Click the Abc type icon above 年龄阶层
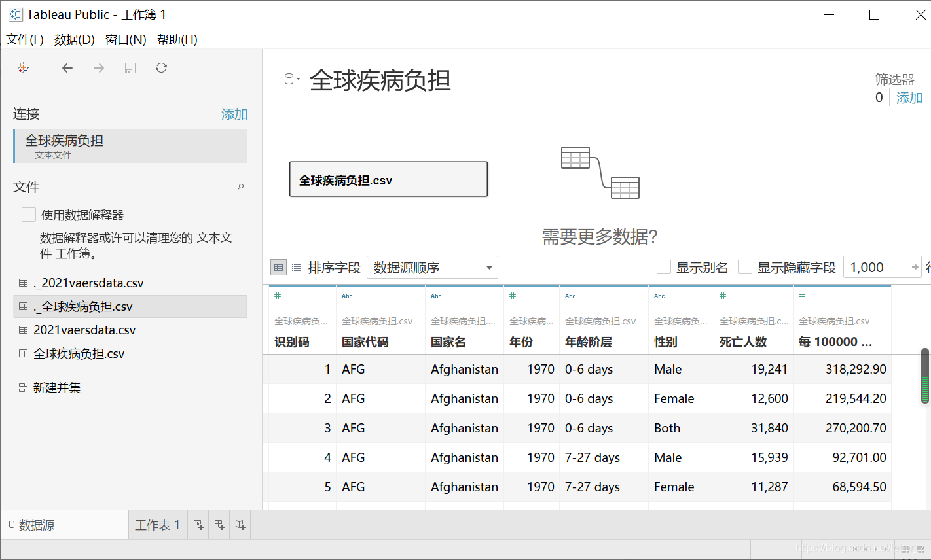The height and width of the screenshot is (560, 931). (570, 296)
